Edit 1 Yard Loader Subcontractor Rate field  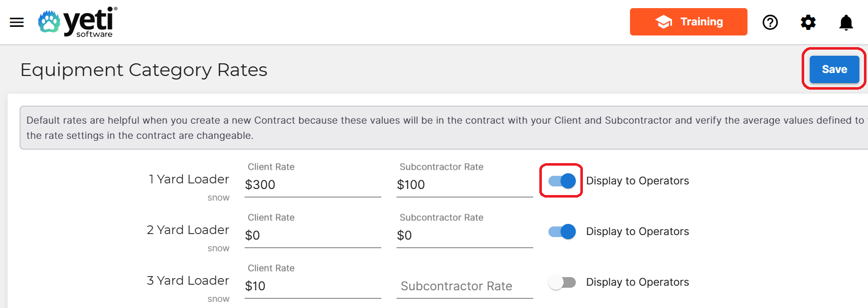coord(464,185)
